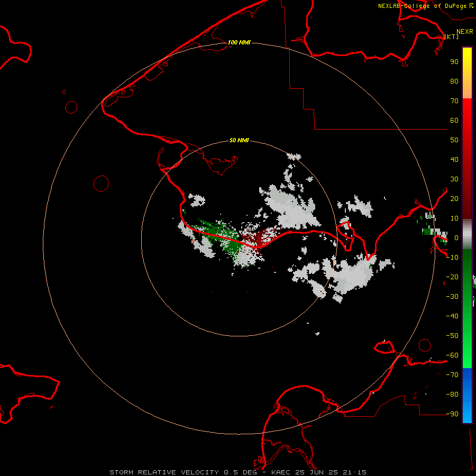Select the -10 value on velocity scale

click(452, 258)
